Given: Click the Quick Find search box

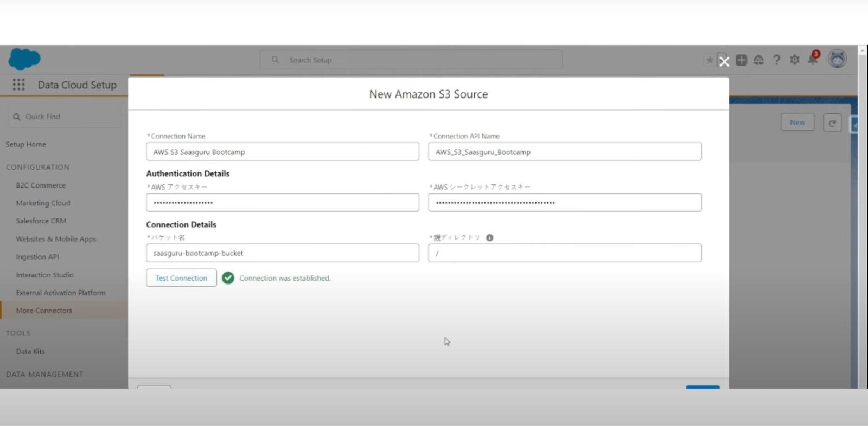Looking at the screenshot, I should 64,117.
